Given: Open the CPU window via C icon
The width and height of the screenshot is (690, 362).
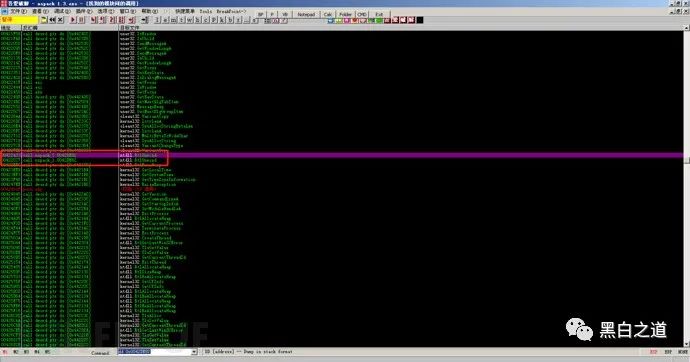Looking at the screenshot, I should (206, 20).
